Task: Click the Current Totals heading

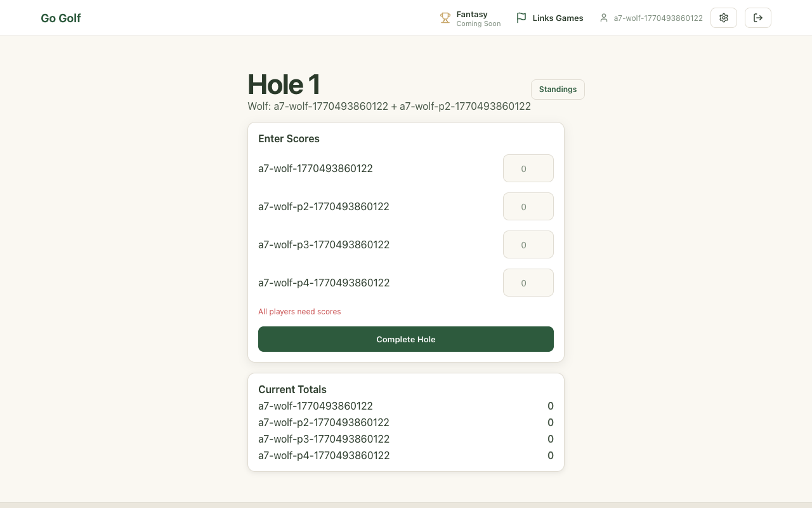Action: coord(292,389)
